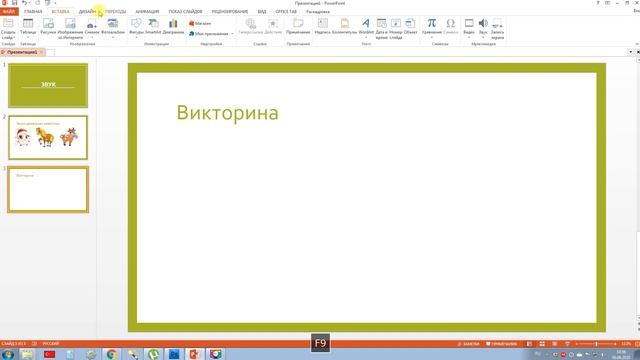Open the ФАЙЛ (File) tab
The image size is (640, 360).
[9, 11]
